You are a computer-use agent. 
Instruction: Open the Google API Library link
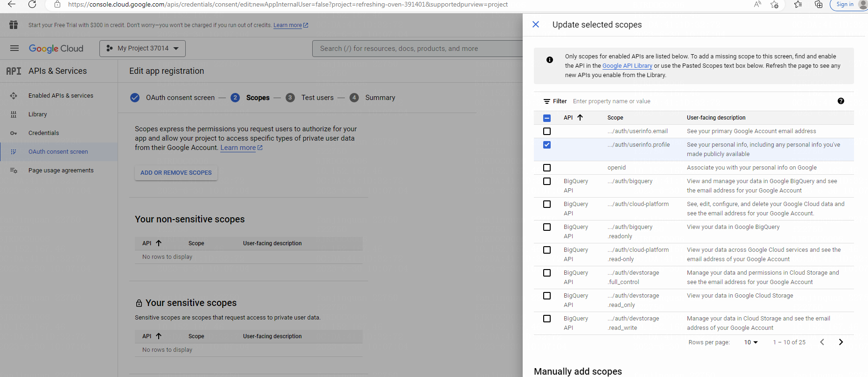click(627, 66)
